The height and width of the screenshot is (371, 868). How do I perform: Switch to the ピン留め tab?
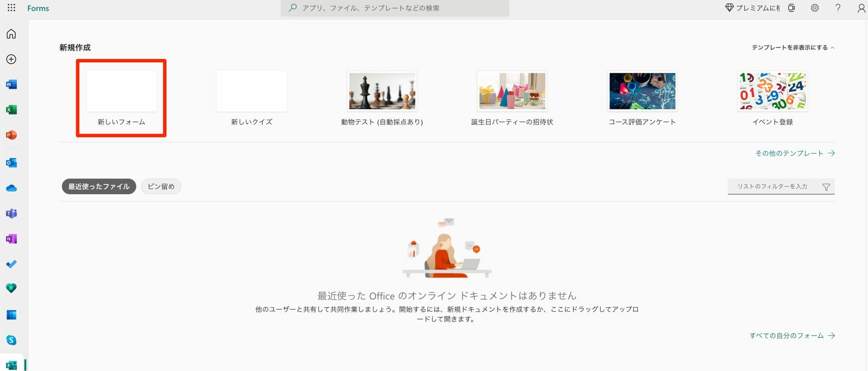161,186
